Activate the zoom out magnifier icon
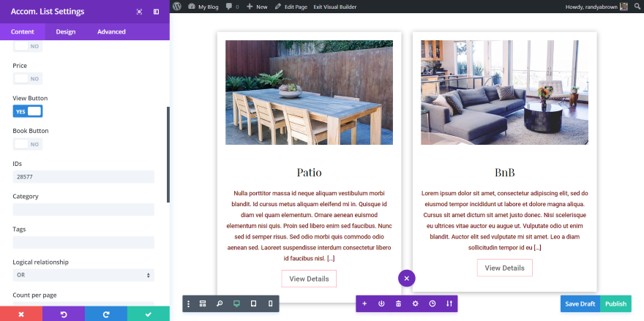 pos(220,303)
